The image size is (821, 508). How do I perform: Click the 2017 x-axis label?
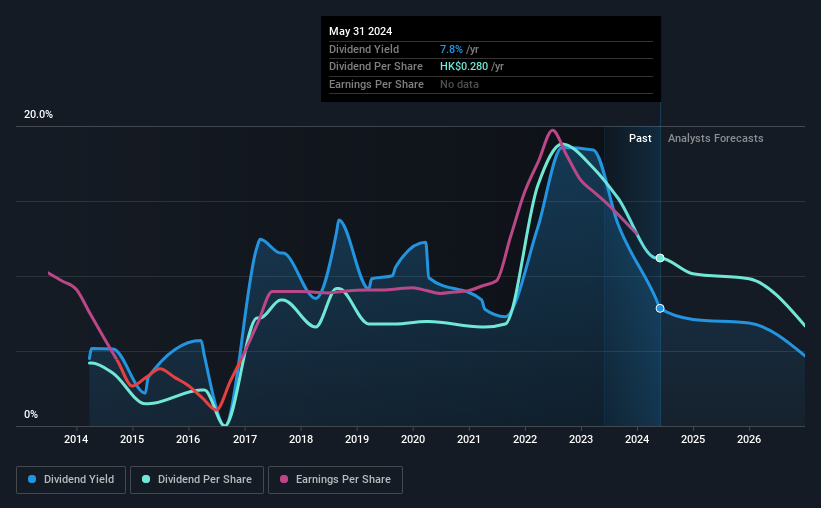(x=245, y=439)
